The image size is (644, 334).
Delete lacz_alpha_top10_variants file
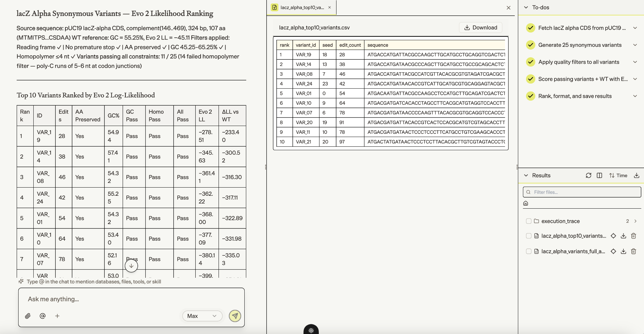point(634,236)
